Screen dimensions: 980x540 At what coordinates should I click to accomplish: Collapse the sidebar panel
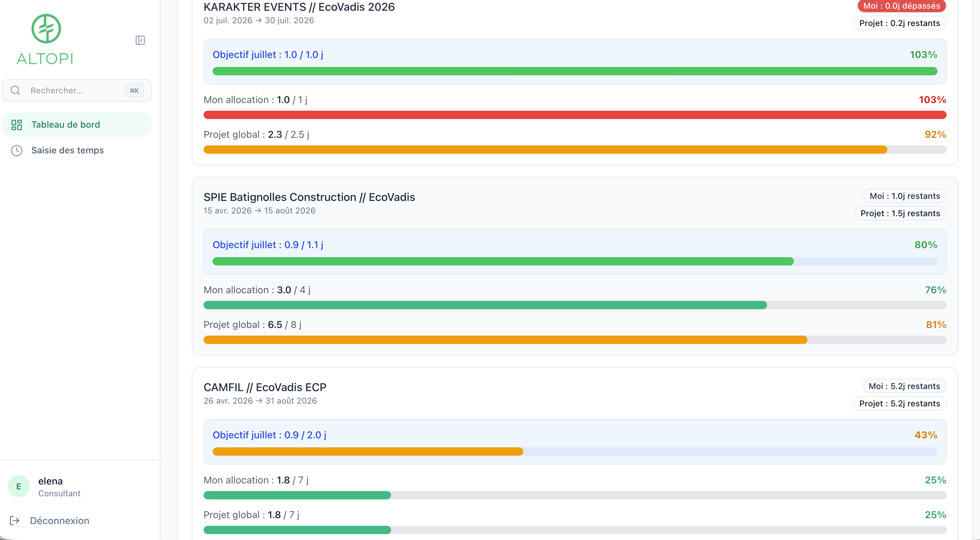tap(140, 40)
